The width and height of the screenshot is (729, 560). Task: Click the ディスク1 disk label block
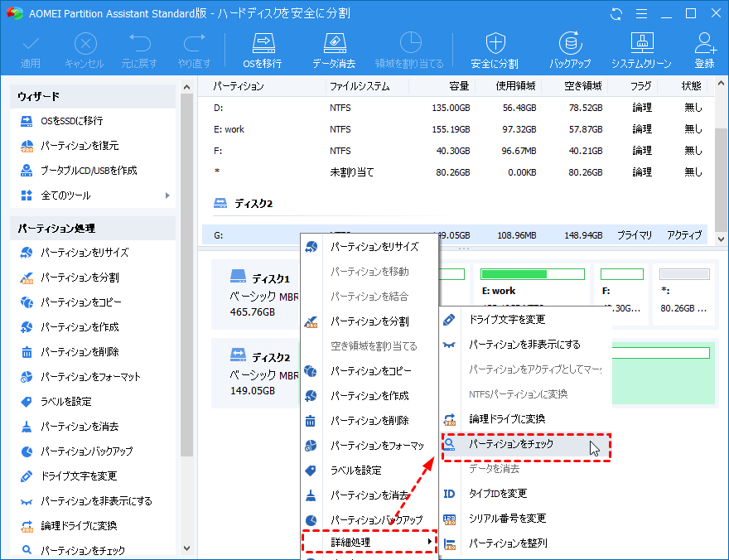(257, 295)
